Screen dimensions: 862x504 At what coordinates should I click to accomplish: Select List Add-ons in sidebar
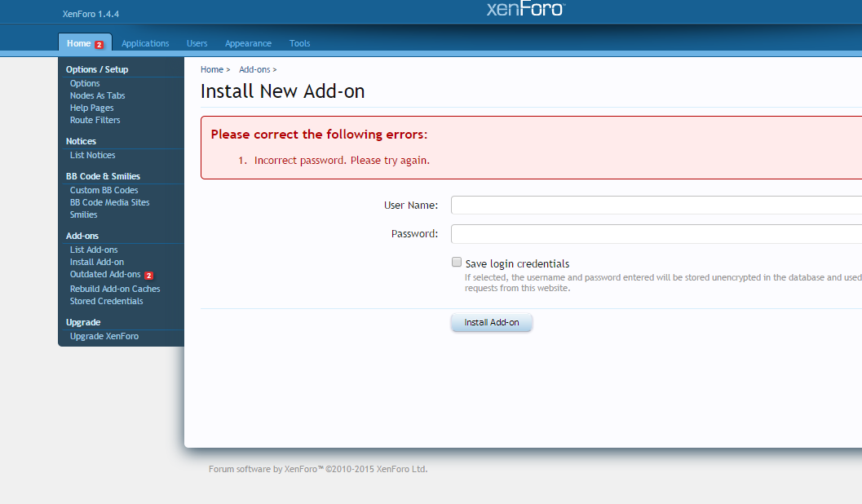pos(94,250)
